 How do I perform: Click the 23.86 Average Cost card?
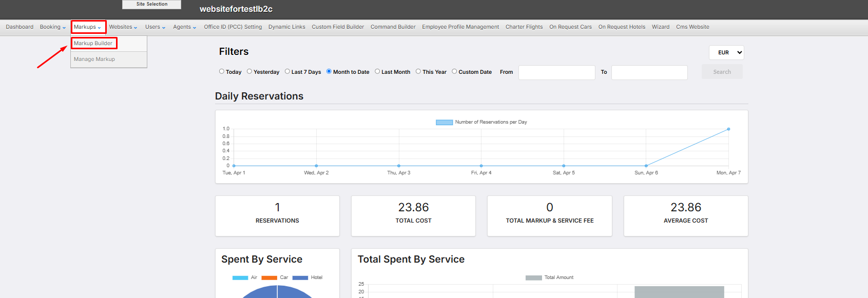(x=686, y=216)
